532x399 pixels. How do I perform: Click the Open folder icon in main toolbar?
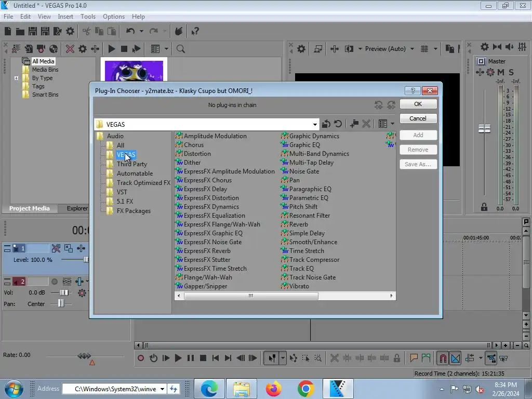[x=20, y=32]
